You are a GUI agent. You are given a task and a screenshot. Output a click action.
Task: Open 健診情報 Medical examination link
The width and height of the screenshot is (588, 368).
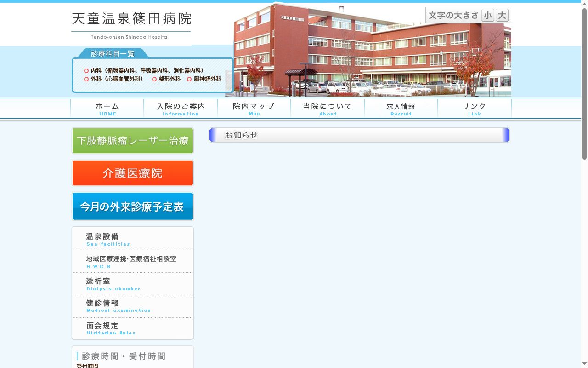[132, 306]
